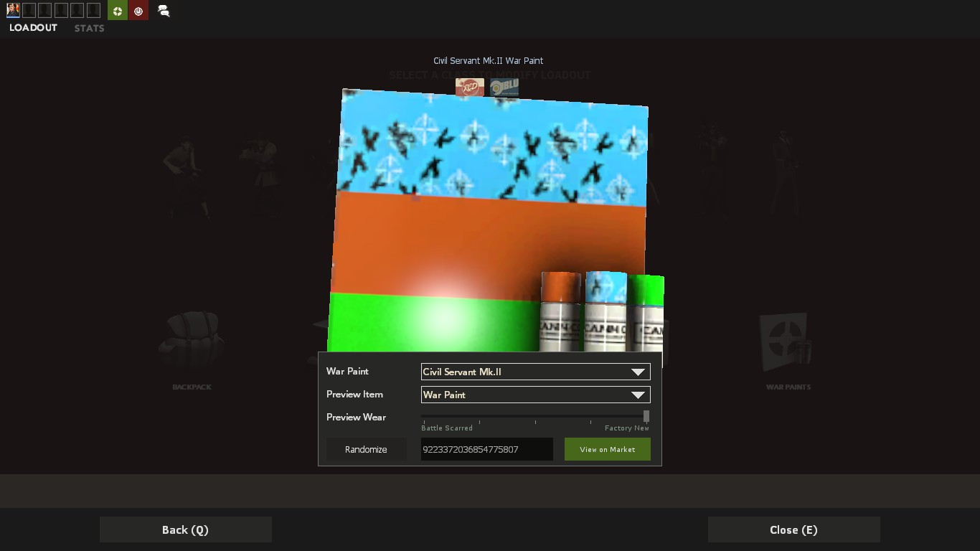Click the Factory New wear label
Screen dimensions: 980x551
pyautogui.click(x=626, y=428)
